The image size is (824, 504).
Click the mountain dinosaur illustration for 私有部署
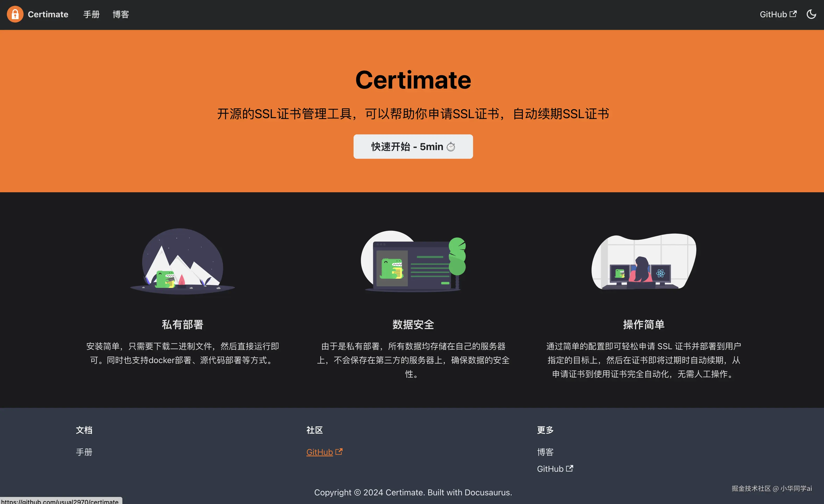[x=183, y=261]
